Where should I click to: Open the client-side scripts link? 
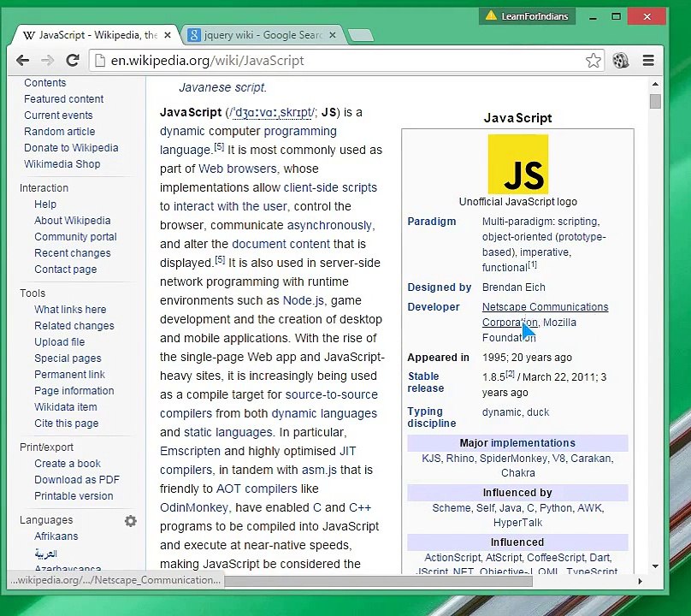pos(330,188)
